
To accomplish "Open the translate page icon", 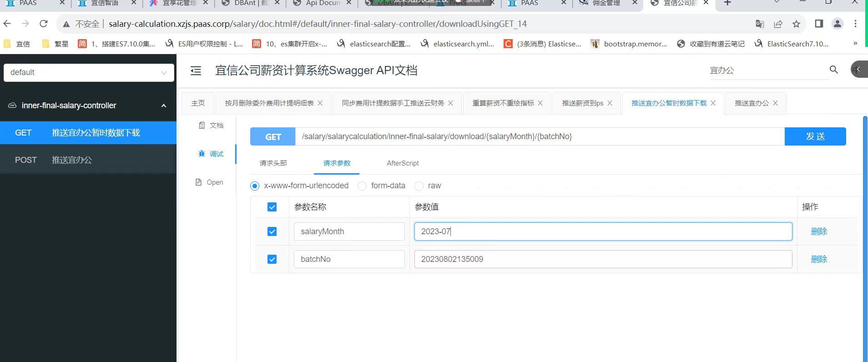I will coord(760,24).
